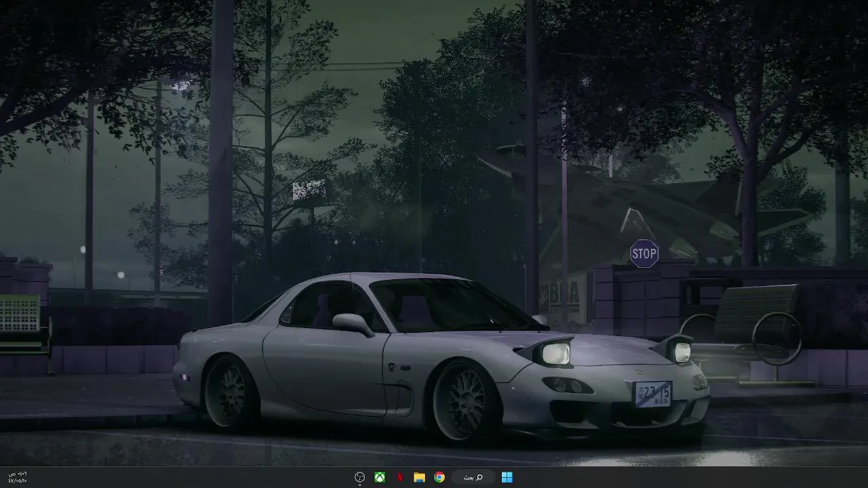Open the clock and date flyout
Image resolution: width=868 pixels, height=488 pixels.
18,477
